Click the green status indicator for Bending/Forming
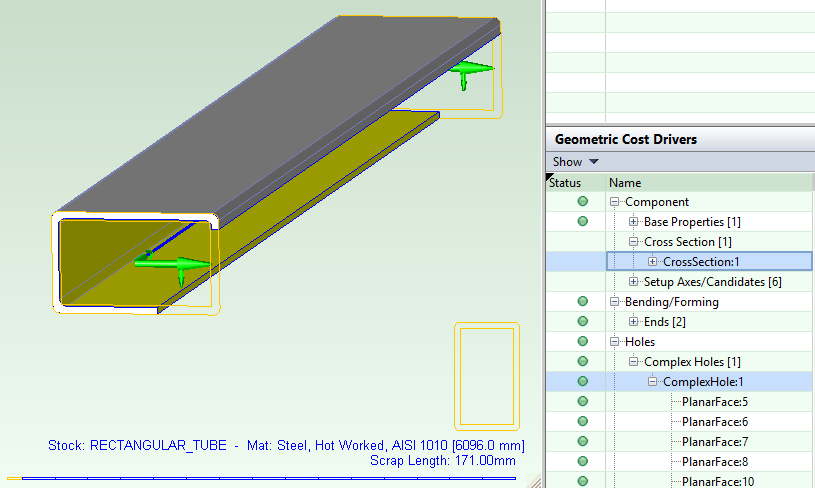 tap(583, 301)
